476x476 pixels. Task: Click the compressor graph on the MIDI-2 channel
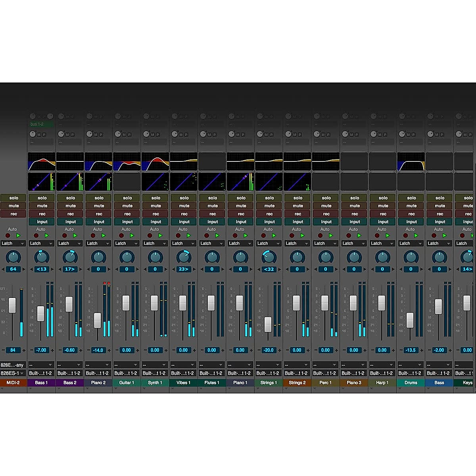click(x=13, y=182)
